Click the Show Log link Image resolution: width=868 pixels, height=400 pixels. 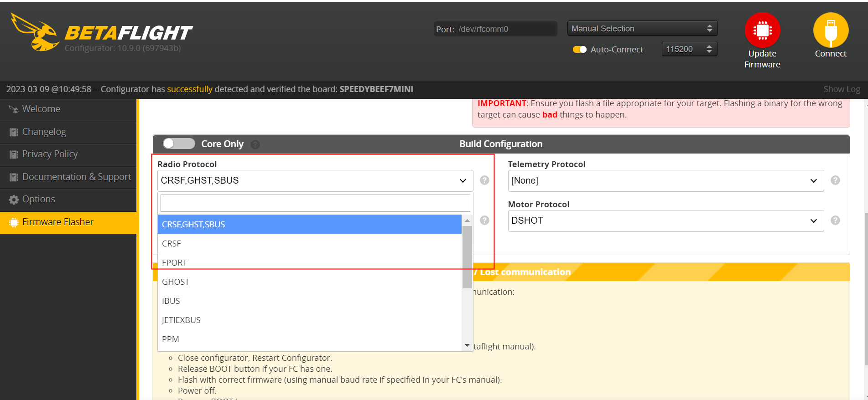[x=842, y=89]
